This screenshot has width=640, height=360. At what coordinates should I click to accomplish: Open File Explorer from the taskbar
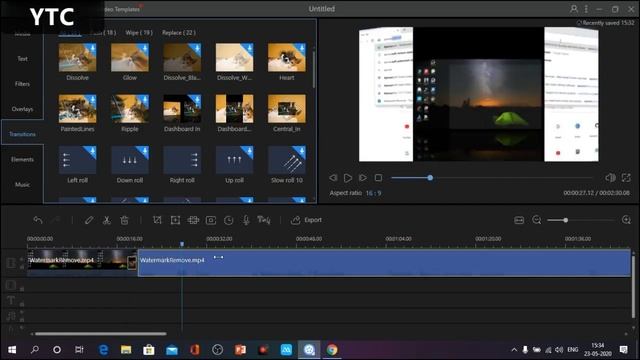pos(126,350)
